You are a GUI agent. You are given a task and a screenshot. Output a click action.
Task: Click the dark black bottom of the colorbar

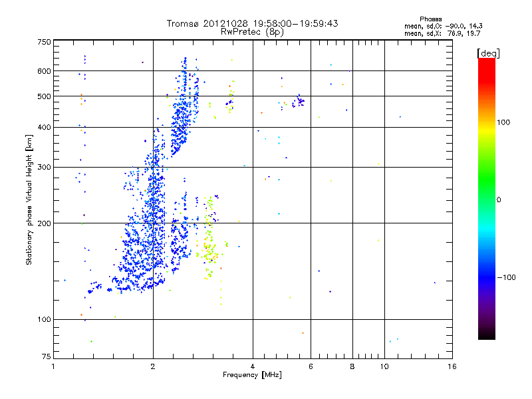(x=487, y=334)
